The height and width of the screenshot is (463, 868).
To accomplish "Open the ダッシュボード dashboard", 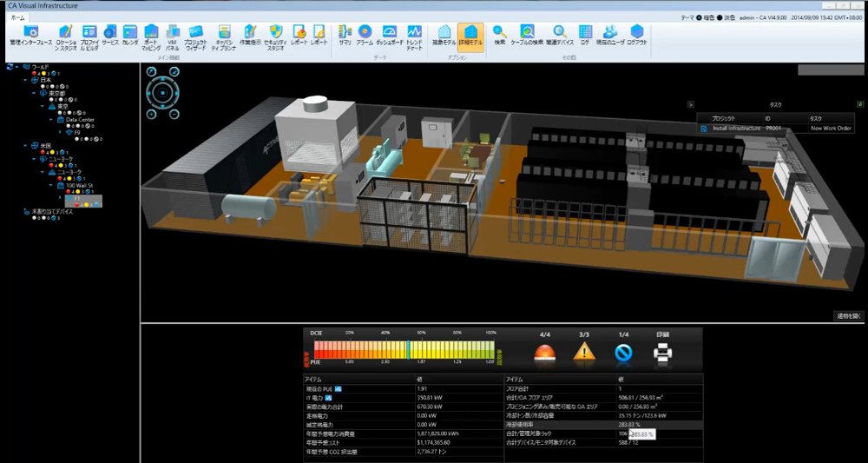I will point(390,35).
